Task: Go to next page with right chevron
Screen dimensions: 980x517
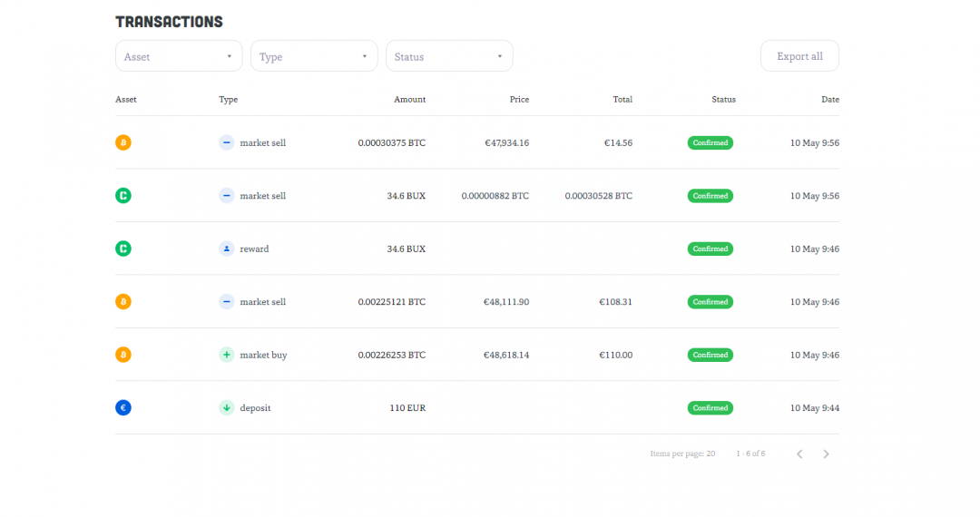Action: click(826, 454)
